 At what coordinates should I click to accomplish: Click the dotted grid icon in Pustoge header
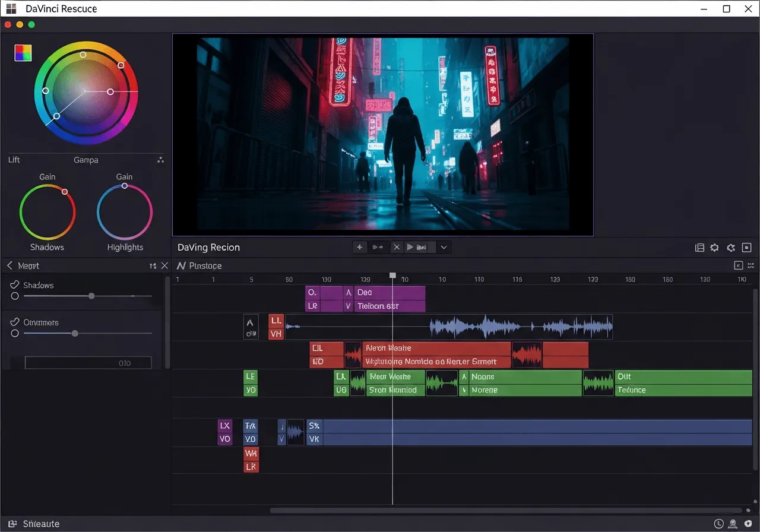point(751,265)
